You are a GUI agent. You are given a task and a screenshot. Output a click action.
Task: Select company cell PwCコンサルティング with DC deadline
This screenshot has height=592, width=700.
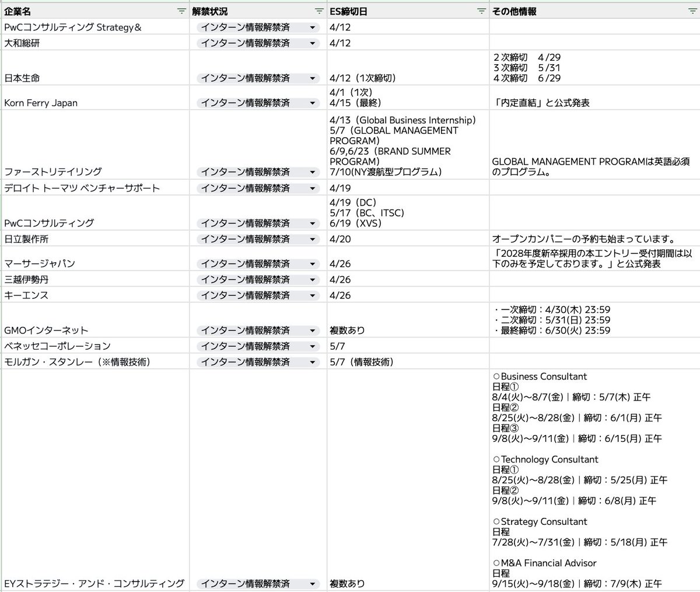pyautogui.click(x=94, y=213)
